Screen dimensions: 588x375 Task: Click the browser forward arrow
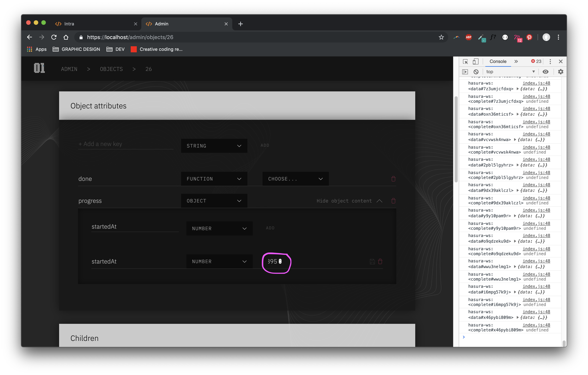(x=42, y=37)
